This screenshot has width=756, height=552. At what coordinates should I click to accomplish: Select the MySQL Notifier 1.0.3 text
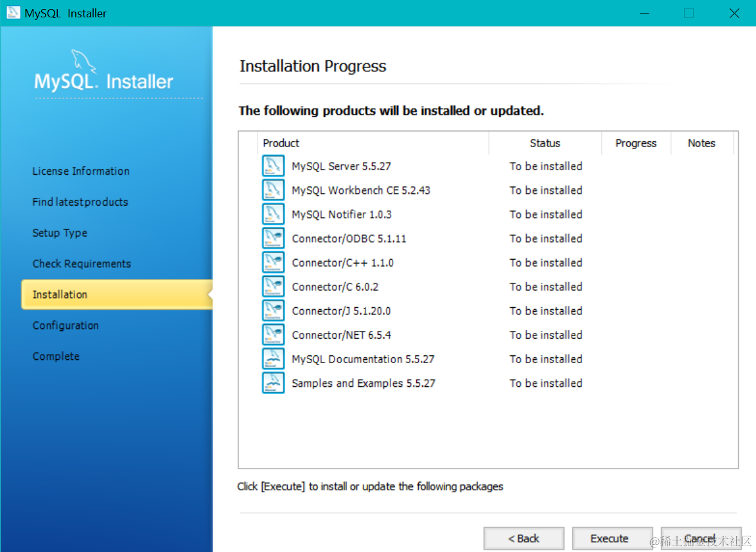(342, 215)
